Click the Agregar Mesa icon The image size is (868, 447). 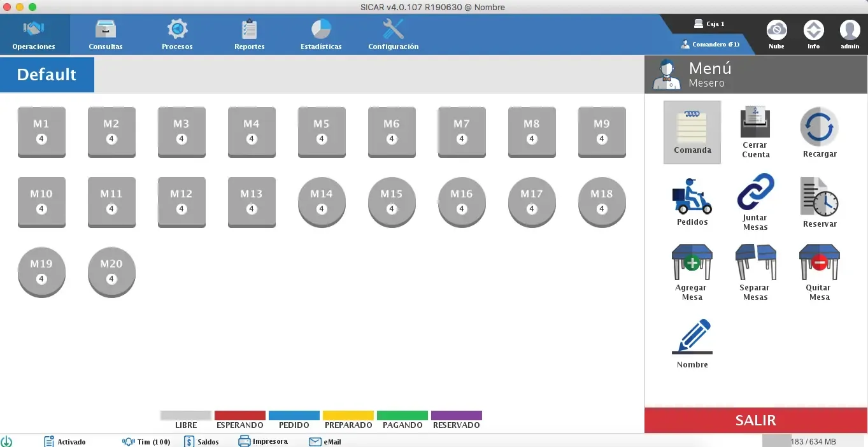coord(692,262)
